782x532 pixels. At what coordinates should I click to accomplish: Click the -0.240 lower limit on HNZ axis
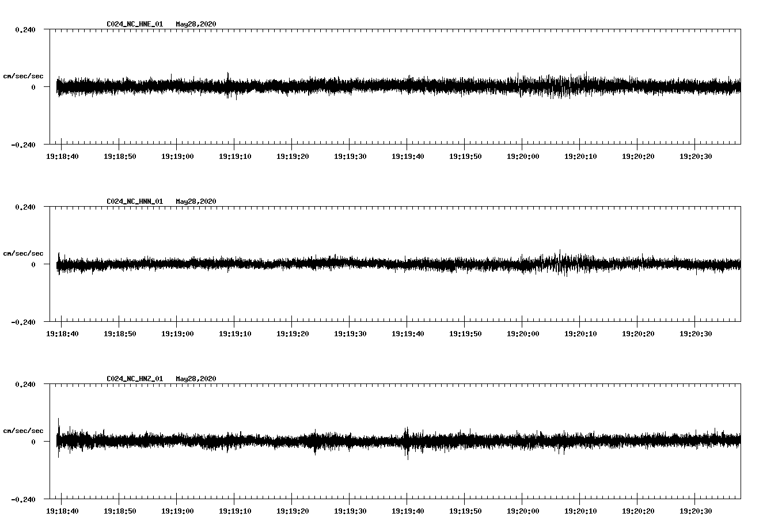click(x=23, y=499)
